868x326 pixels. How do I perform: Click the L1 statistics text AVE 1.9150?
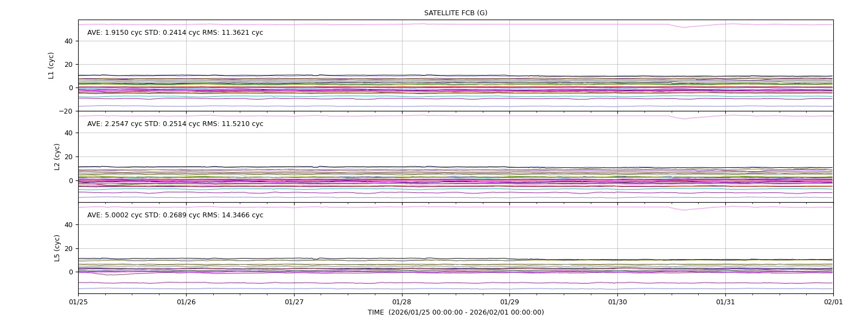[x=175, y=33]
